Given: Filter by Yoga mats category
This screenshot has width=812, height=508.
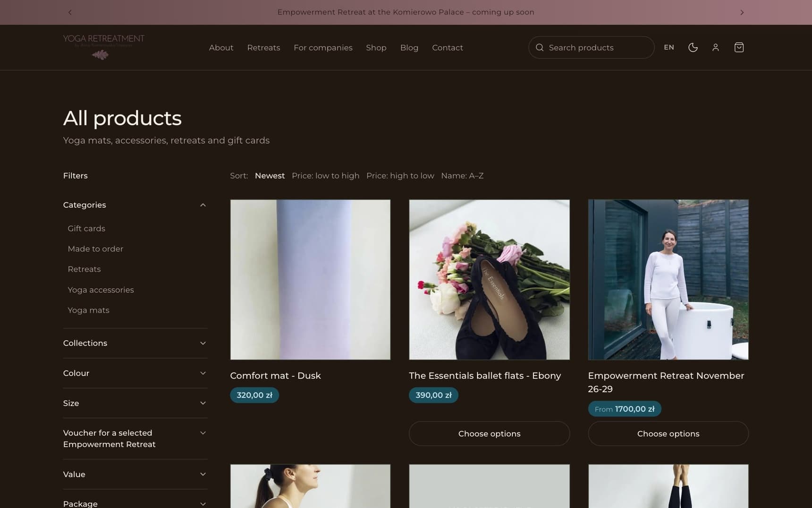Looking at the screenshot, I should (x=88, y=310).
